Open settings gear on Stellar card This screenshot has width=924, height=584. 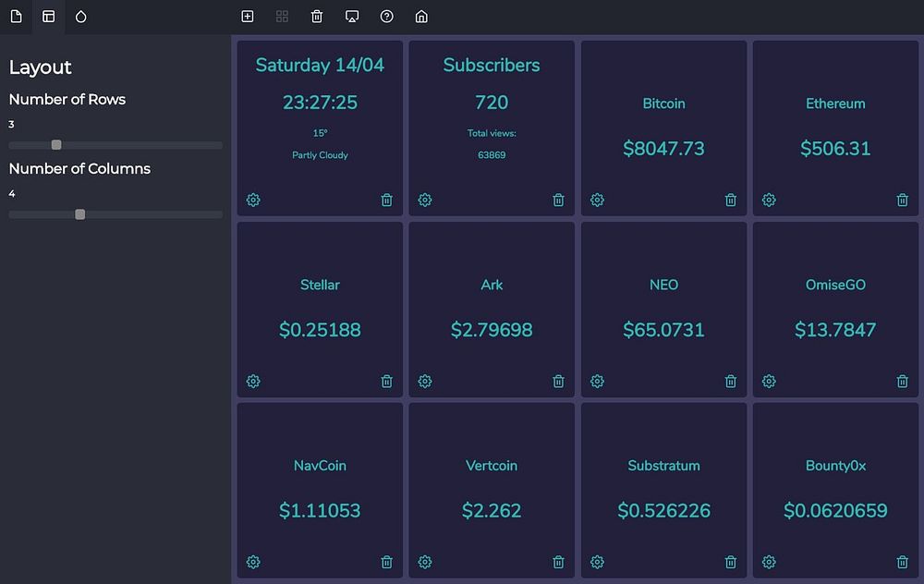pyautogui.click(x=253, y=382)
